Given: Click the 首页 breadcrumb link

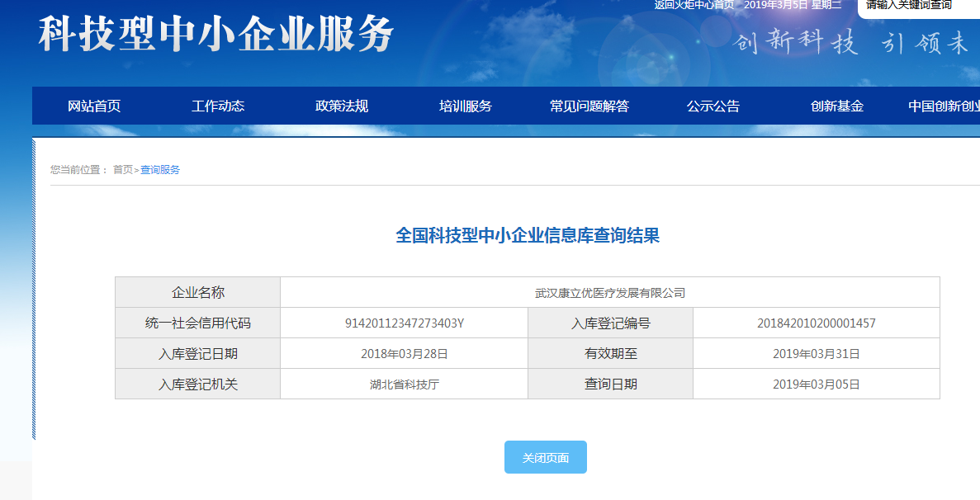Looking at the screenshot, I should click(122, 170).
